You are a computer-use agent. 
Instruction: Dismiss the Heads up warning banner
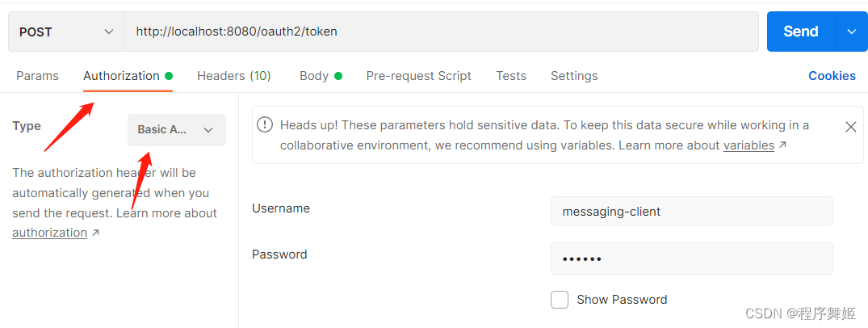click(x=851, y=127)
